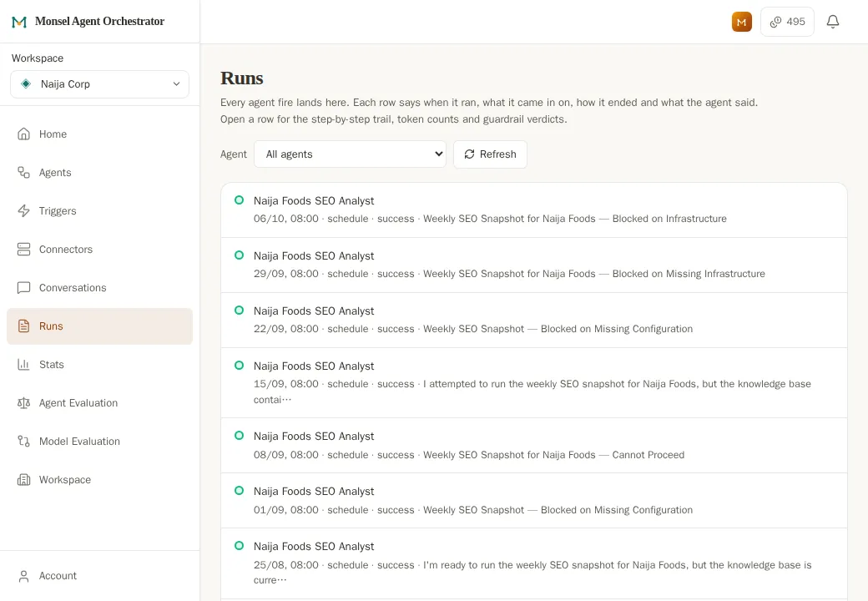Screen dimensions: 868x601
Task: Open 06/10 run Blocked on Infrastructure
Action: click(x=533, y=210)
